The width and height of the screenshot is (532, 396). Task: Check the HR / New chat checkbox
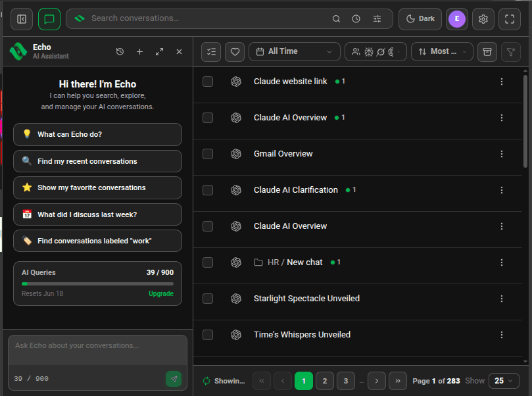tap(208, 262)
